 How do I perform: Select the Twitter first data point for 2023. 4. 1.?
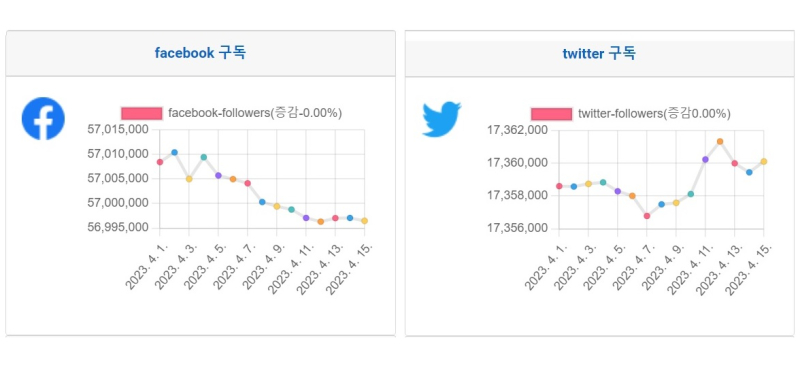559,186
